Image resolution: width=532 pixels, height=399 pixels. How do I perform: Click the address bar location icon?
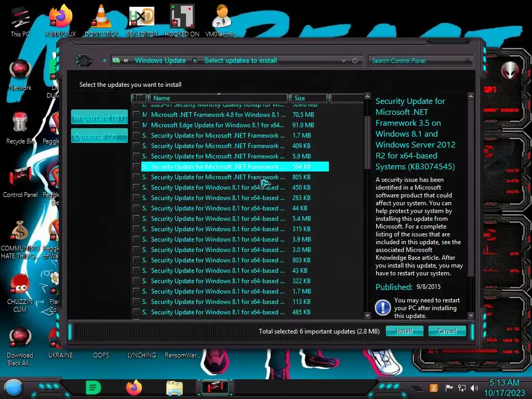pos(116,61)
